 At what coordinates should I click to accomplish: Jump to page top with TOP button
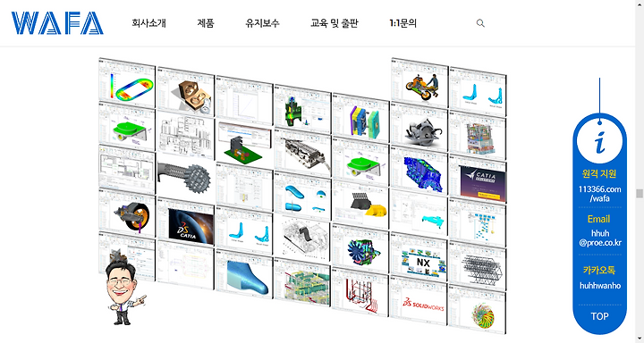599,316
